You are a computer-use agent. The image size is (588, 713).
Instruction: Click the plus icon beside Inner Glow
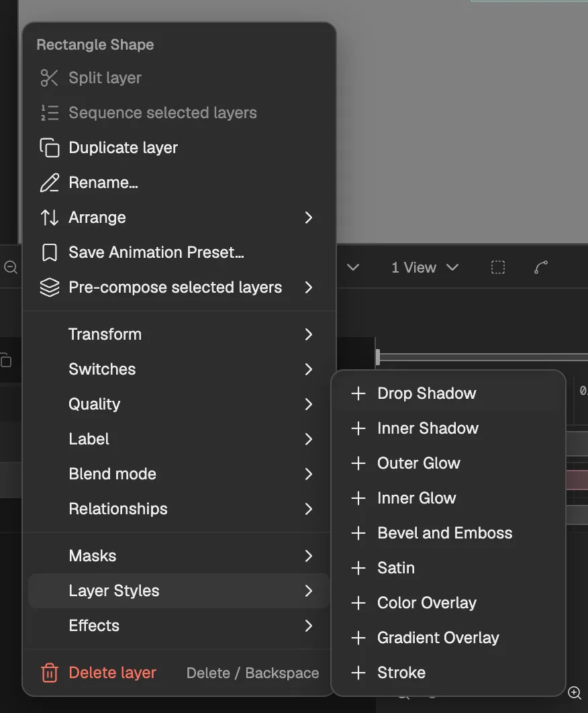(x=358, y=498)
